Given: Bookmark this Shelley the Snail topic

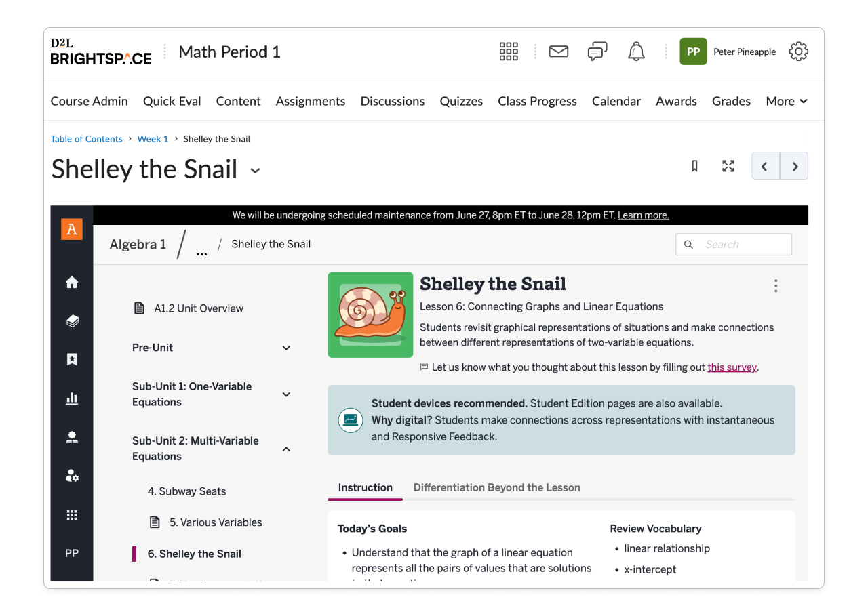Looking at the screenshot, I should 694,166.
